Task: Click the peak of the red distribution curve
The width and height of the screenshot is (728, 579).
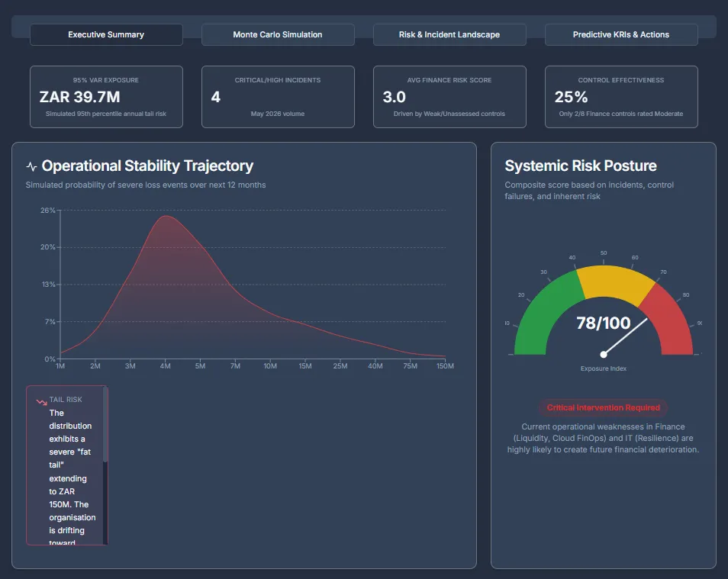Action: 166,216
